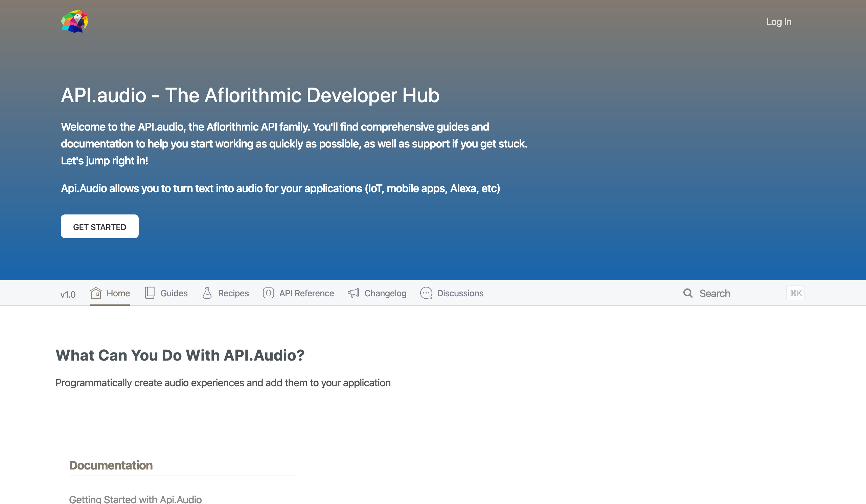Click the colorful parrot logo

tap(74, 21)
